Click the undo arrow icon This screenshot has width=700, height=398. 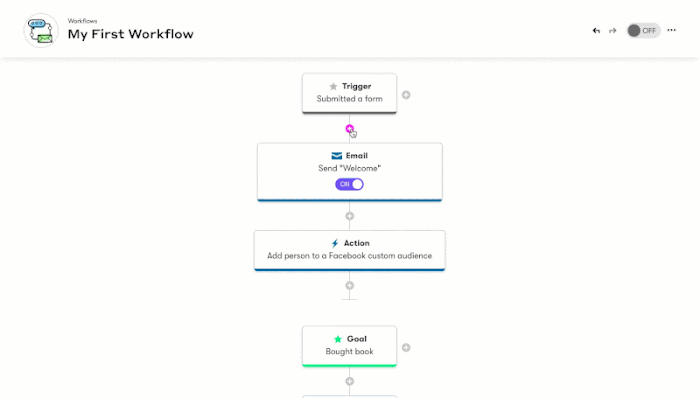(x=596, y=31)
